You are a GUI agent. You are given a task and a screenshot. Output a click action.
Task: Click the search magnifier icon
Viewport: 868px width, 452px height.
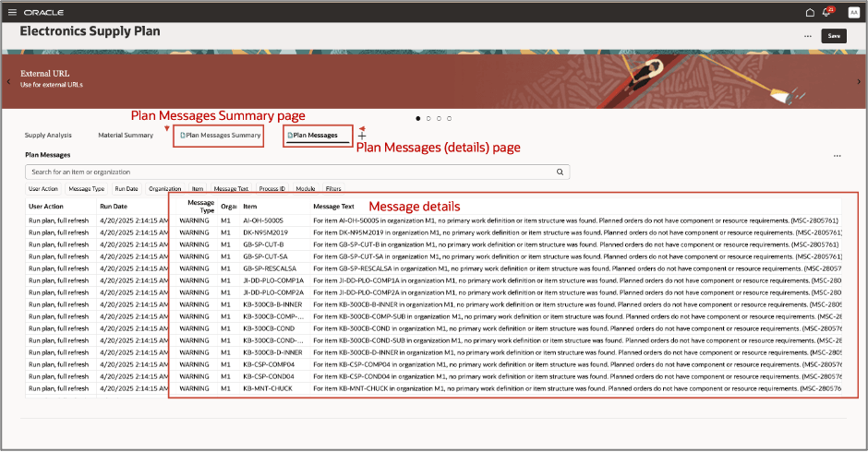[x=560, y=172]
